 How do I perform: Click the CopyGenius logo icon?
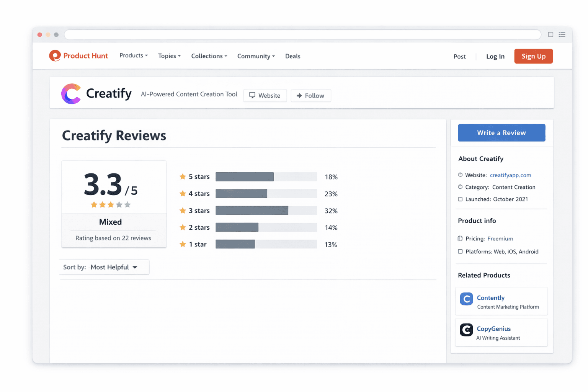point(466,330)
